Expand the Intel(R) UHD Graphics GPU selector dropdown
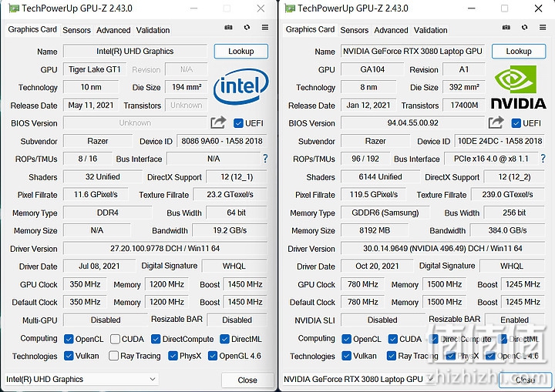555x392 pixels. click(82, 379)
